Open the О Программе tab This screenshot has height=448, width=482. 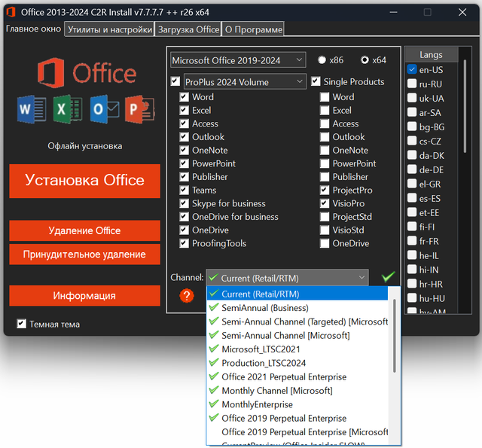click(x=253, y=29)
